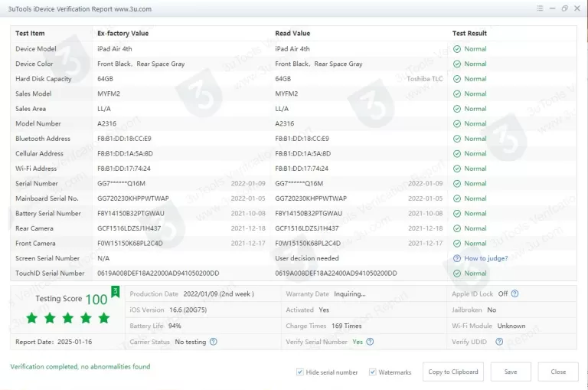This screenshot has width=588, height=390.
Task: Save the verification report
Action: tap(511, 372)
